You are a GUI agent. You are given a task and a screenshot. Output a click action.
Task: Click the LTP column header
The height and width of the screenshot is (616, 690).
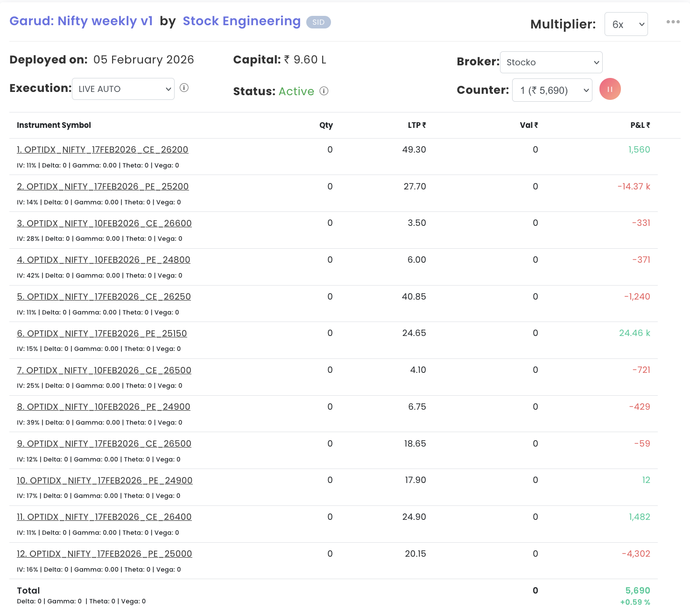click(x=416, y=125)
